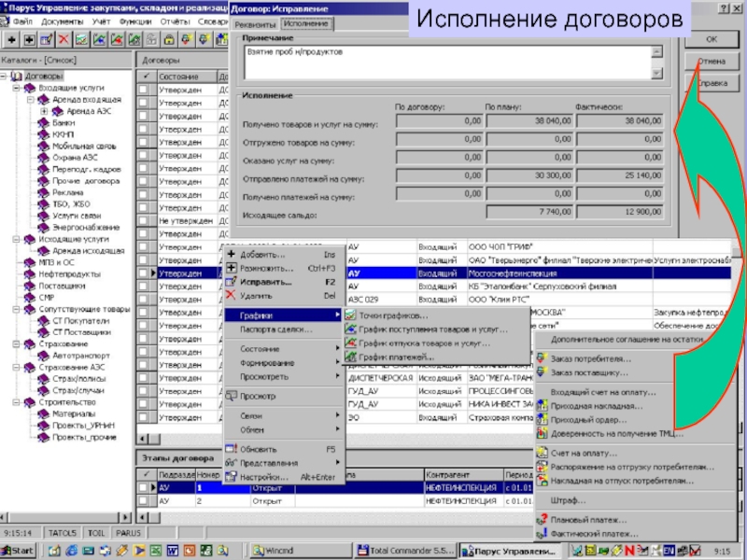The width and height of the screenshot is (747, 560).
Task: Tick the checkbox of the first Утвержден row
Action: pos(144,91)
